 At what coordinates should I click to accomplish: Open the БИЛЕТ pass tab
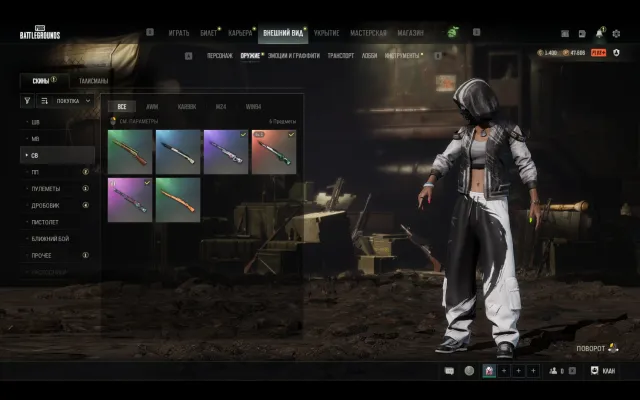[x=209, y=33]
